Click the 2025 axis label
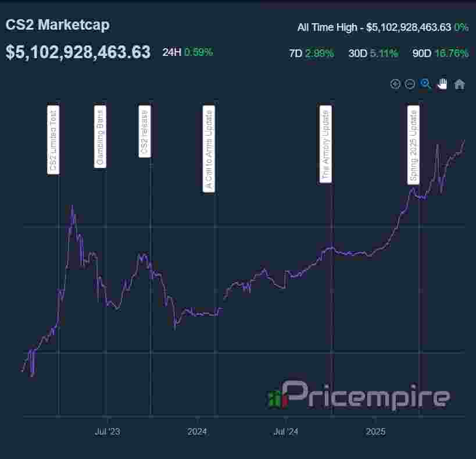 point(375,431)
